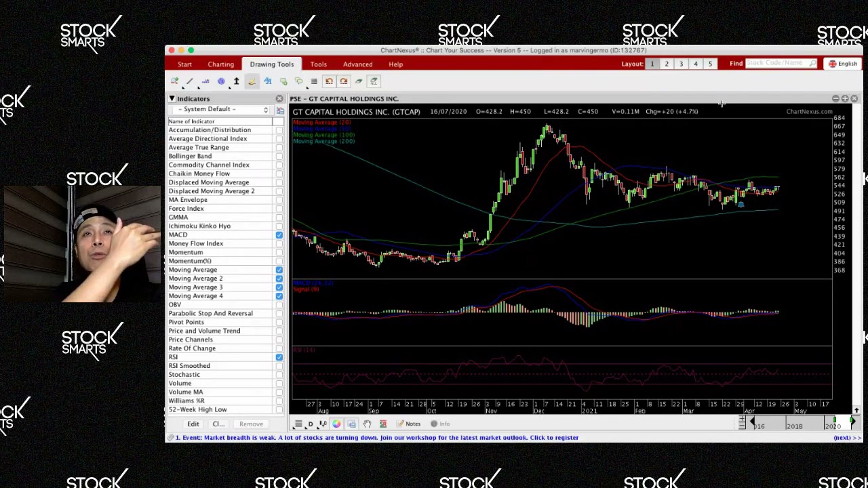Switch to Layout 3
The image size is (868, 488).
tap(681, 64)
